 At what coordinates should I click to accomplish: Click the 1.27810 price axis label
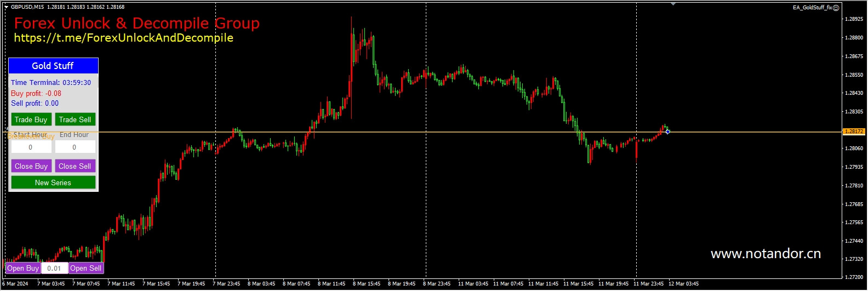(x=854, y=186)
